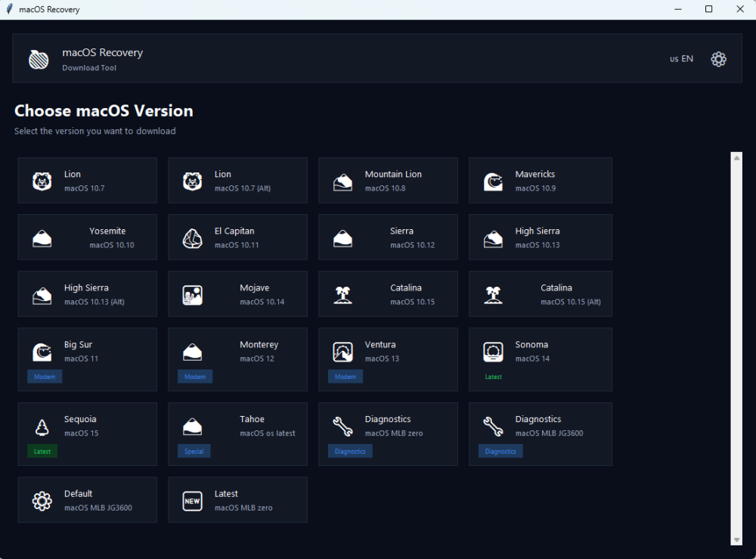Minimize the macOS Recovery window
This screenshot has height=559, width=756.
coord(678,9)
